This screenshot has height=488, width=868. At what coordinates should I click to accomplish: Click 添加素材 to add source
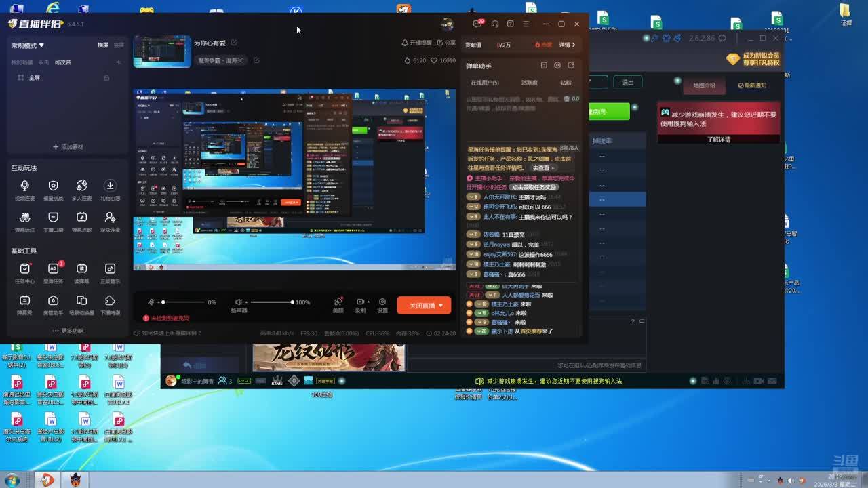pos(68,147)
